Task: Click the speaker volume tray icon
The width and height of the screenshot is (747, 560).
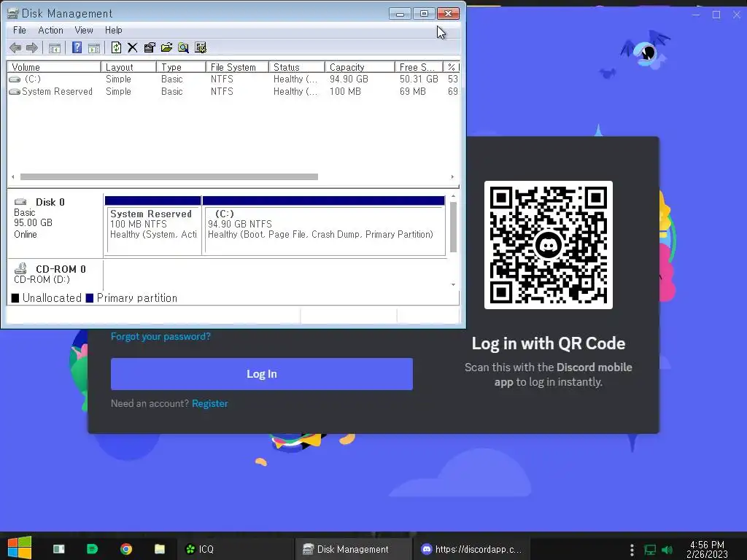Action: (x=667, y=550)
